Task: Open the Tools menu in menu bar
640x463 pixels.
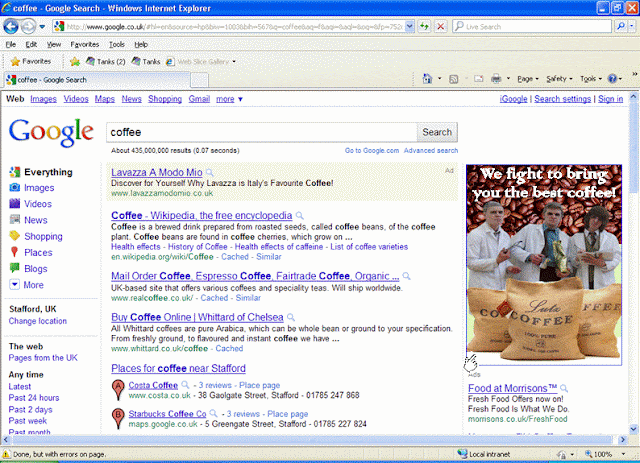Action: [117, 45]
